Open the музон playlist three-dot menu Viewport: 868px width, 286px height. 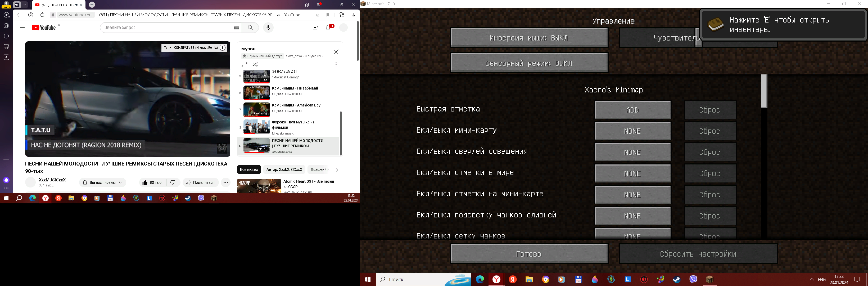click(x=336, y=64)
